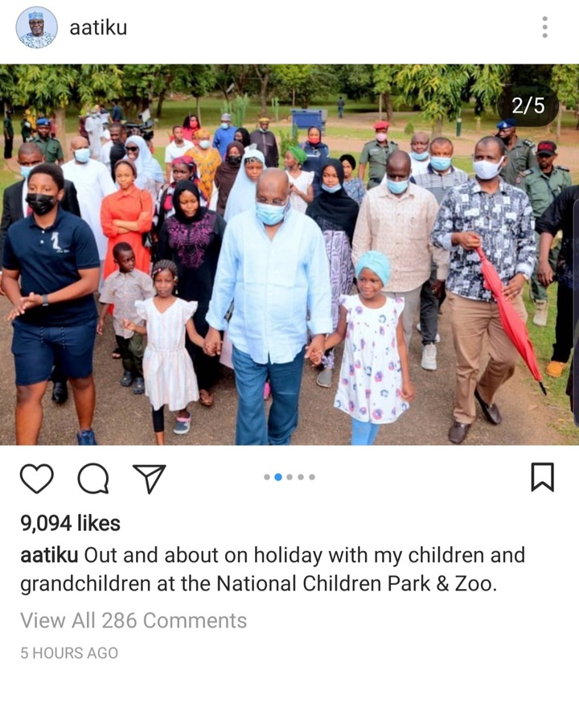Tap the 5 HOURS AGO timestamp
The height and width of the screenshot is (728, 579).
point(69,652)
